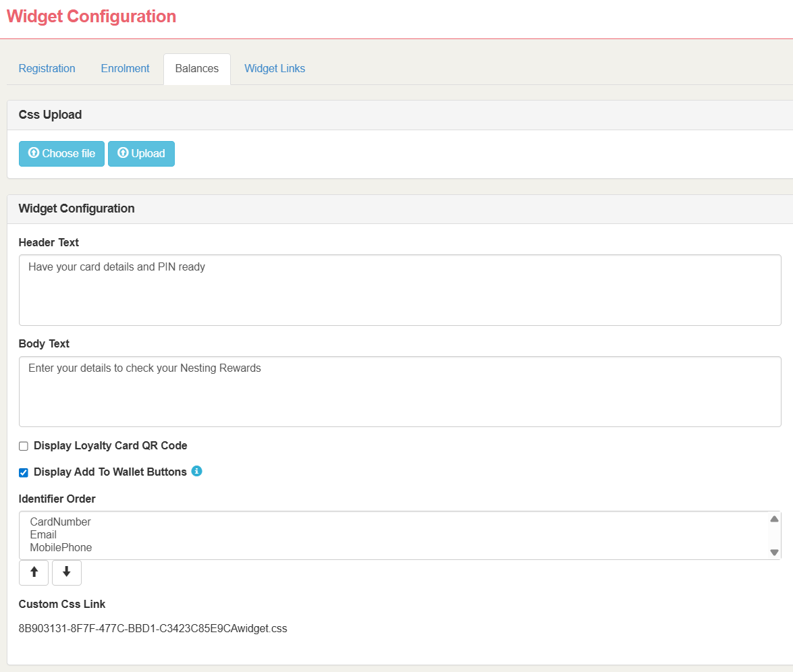Uncheck Display Add To Wallet Buttons
The width and height of the screenshot is (793, 672).
click(24, 472)
